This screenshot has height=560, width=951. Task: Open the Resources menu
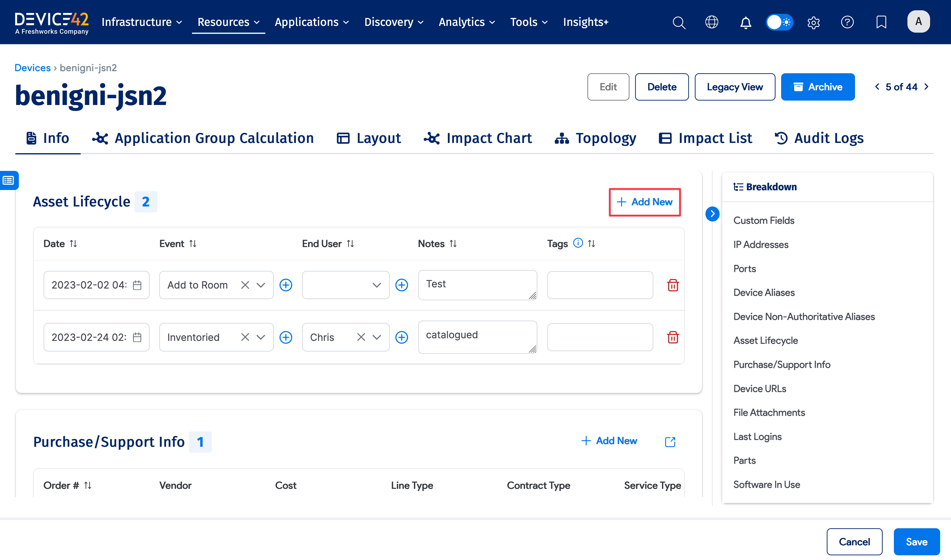click(x=228, y=22)
